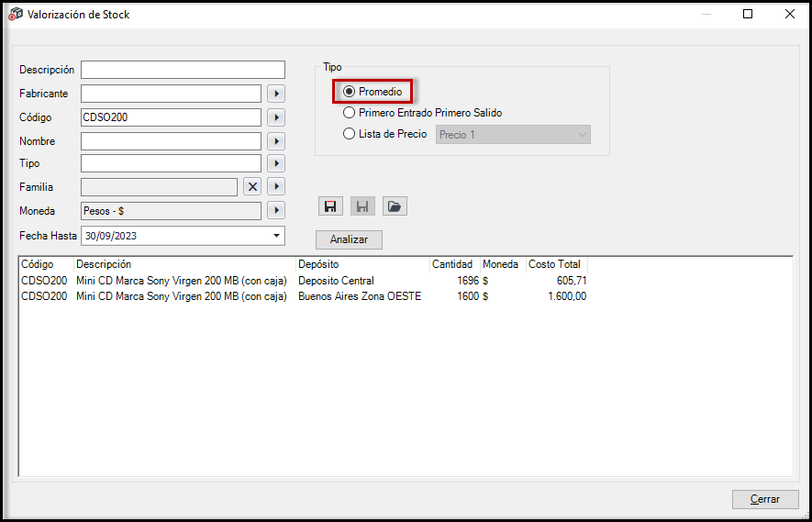The width and height of the screenshot is (812, 522).
Task: Close the window with the X button
Action: pos(790,15)
